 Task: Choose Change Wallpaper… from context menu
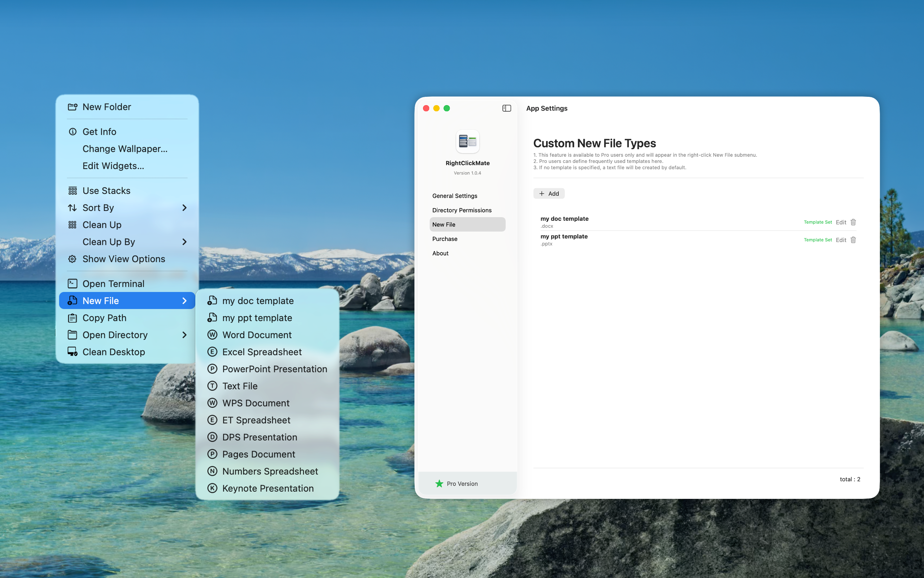pos(125,149)
